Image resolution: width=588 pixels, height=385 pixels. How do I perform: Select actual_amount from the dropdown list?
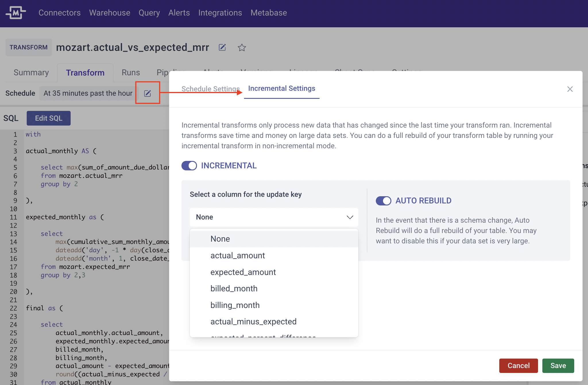click(237, 255)
